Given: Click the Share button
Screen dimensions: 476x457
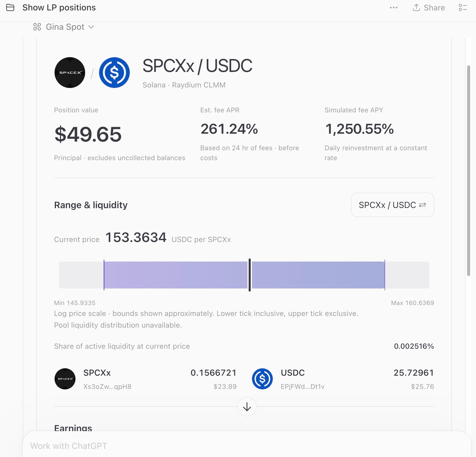Looking at the screenshot, I should pos(429,8).
